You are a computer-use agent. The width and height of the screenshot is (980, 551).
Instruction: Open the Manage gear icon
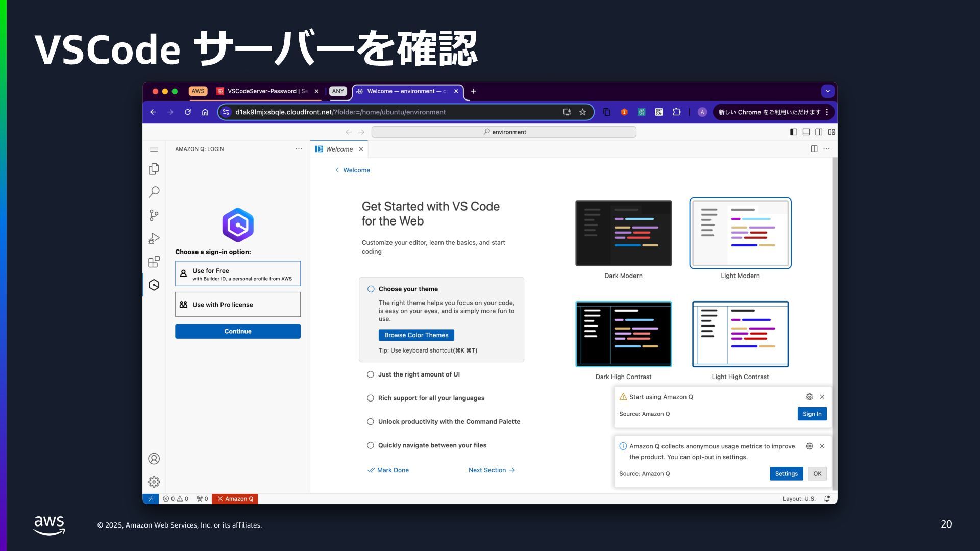[x=154, y=482]
